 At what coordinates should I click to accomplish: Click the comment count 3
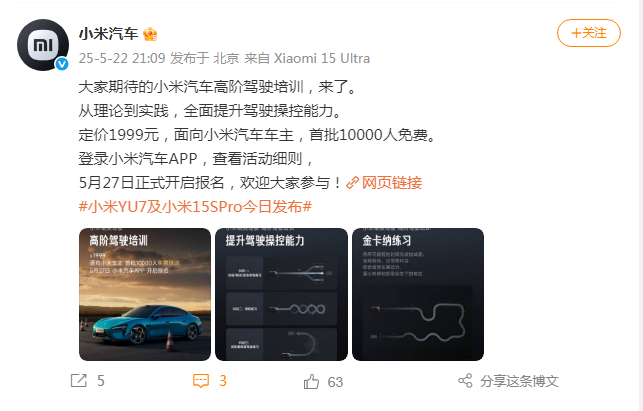click(223, 381)
